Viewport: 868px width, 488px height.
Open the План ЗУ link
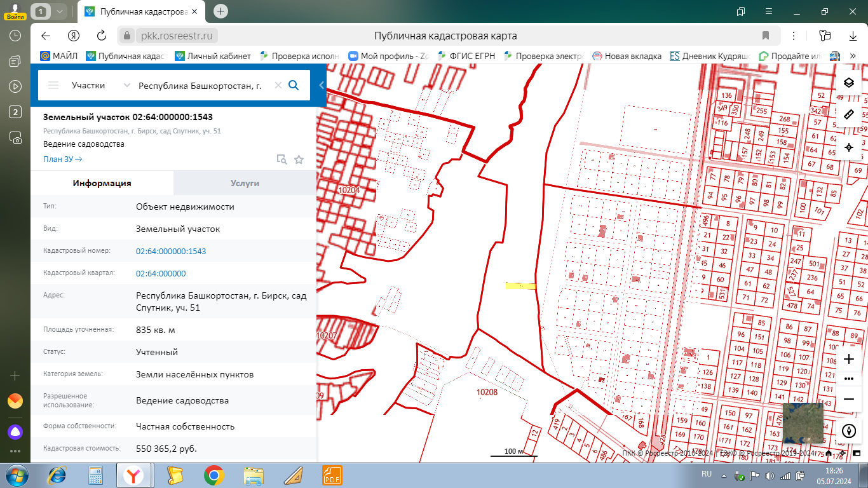[62, 159]
